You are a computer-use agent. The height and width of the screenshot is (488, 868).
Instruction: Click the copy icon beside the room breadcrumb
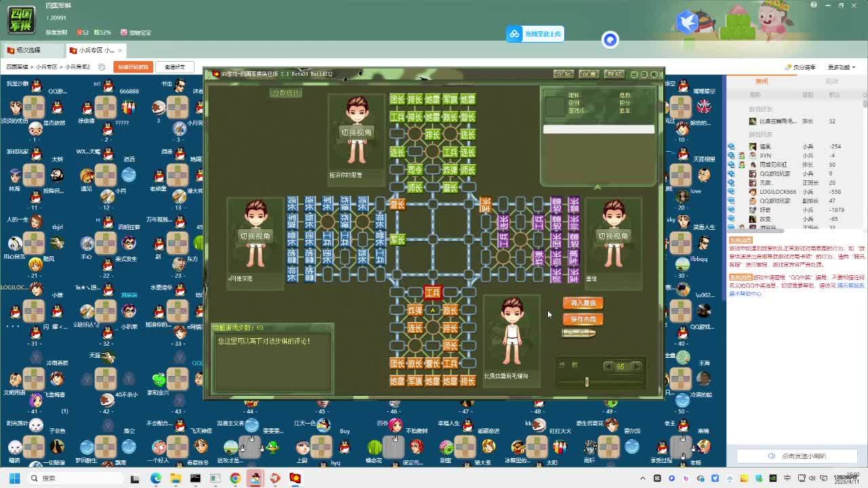[102, 67]
